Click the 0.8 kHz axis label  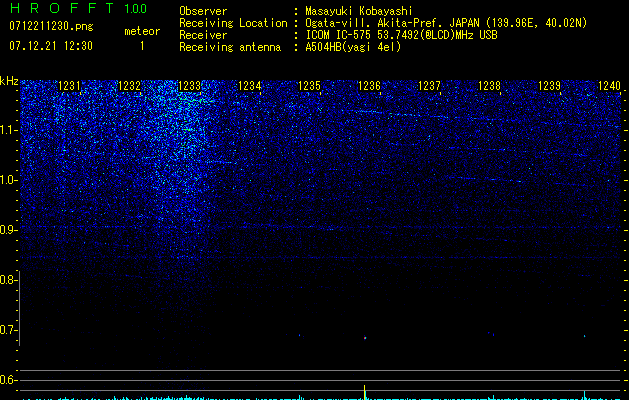coord(8,280)
